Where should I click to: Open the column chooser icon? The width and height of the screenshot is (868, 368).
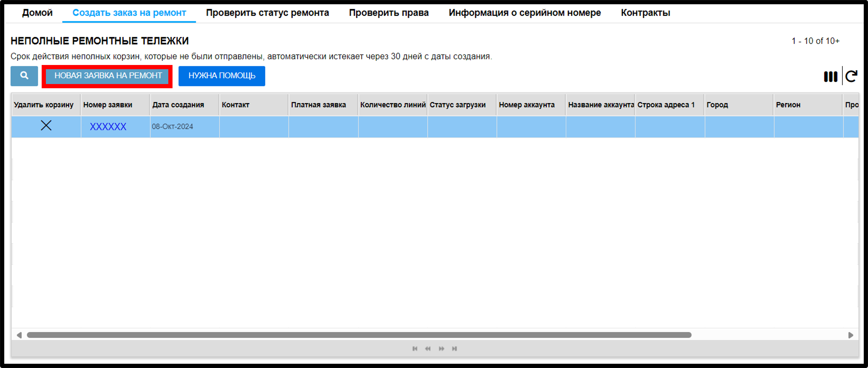point(831,77)
